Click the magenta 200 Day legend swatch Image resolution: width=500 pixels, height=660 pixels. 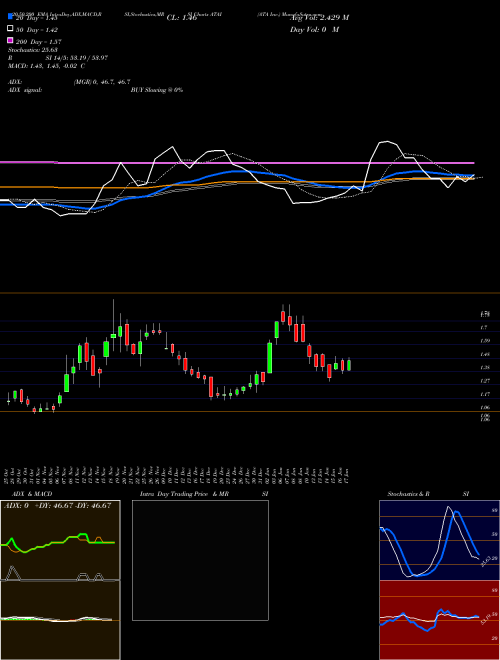(x=10, y=41)
